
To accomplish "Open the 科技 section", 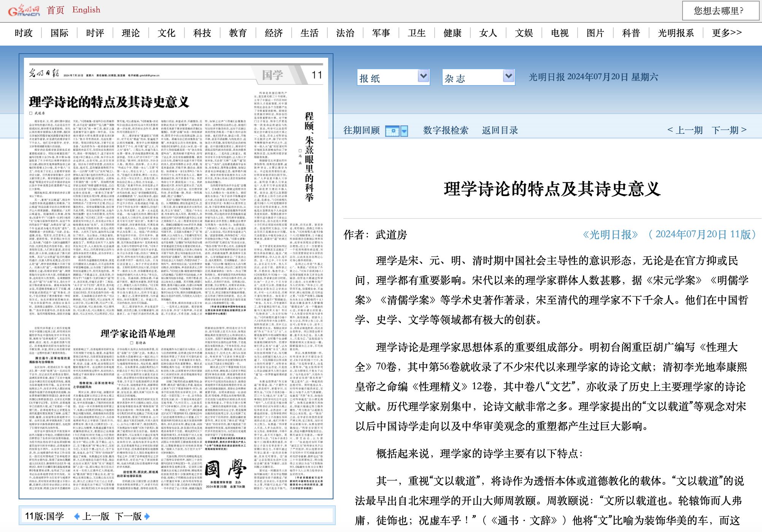I will click(x=202, y=33).
